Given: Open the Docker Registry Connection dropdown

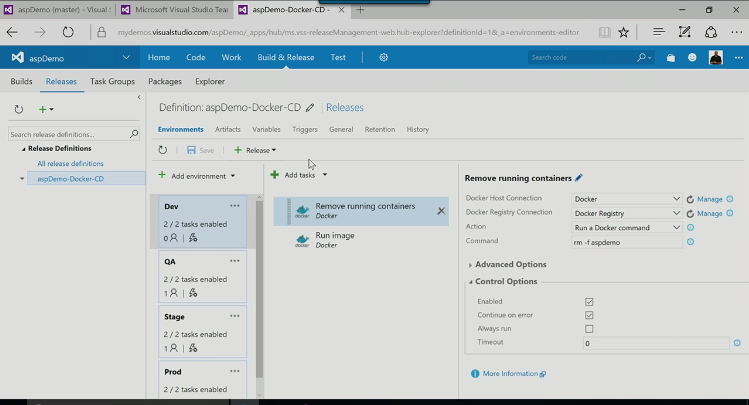Looking at the screenshot, I should (x=627, y=213).
